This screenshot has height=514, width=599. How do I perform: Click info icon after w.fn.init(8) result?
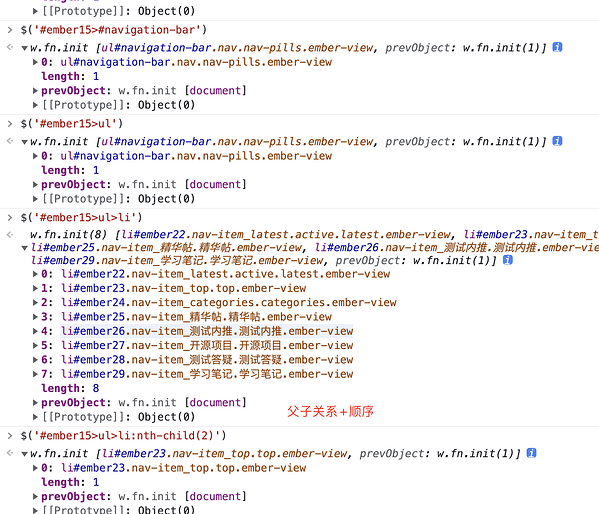click(x=508, y=260)
